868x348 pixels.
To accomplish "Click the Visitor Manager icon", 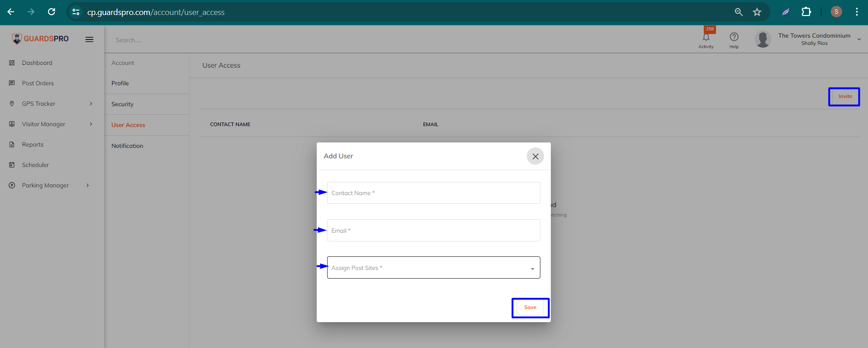I will (12, 124).
